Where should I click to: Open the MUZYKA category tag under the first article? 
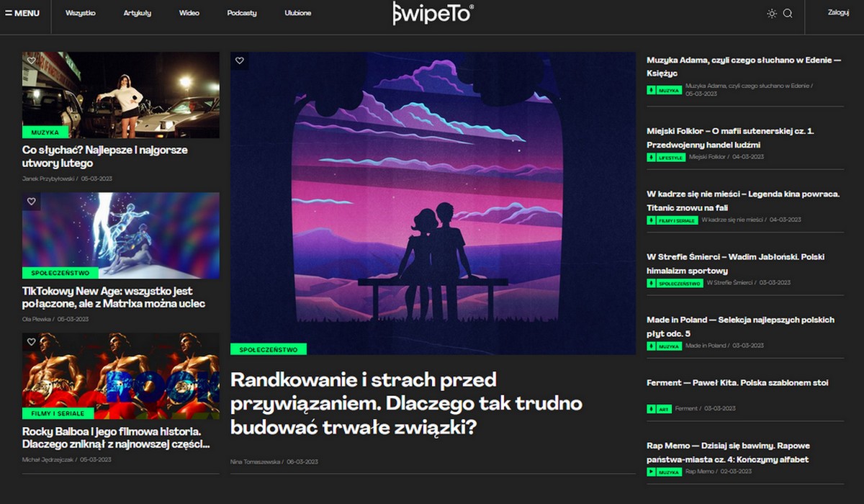point(45,132)
